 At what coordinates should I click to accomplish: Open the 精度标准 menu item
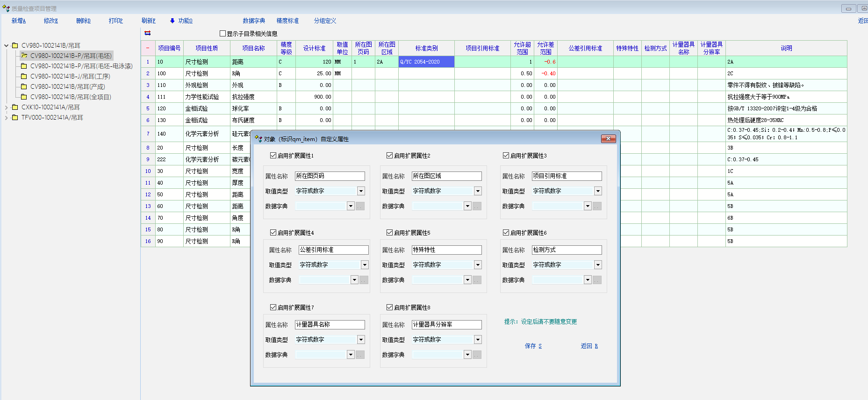coord(287,21)
